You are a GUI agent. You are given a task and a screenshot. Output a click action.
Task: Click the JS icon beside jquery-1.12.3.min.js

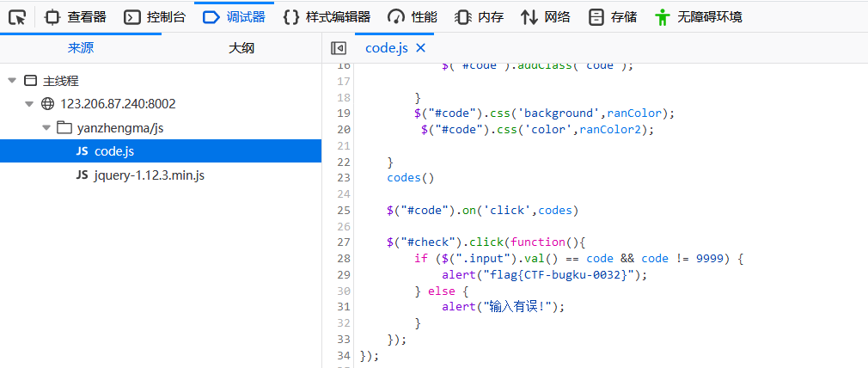click(x=82, y=175)
